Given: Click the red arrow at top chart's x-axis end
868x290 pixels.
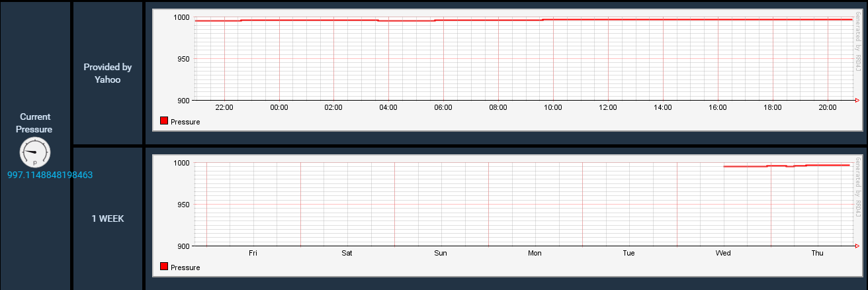Looking at the screenshot, I should click(857, 101).
